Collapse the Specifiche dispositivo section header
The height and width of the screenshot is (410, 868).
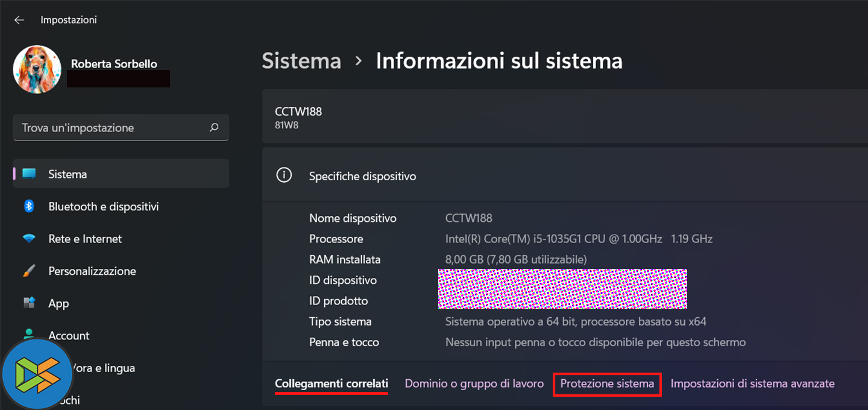pyautogui.click(x=542, y=176)
